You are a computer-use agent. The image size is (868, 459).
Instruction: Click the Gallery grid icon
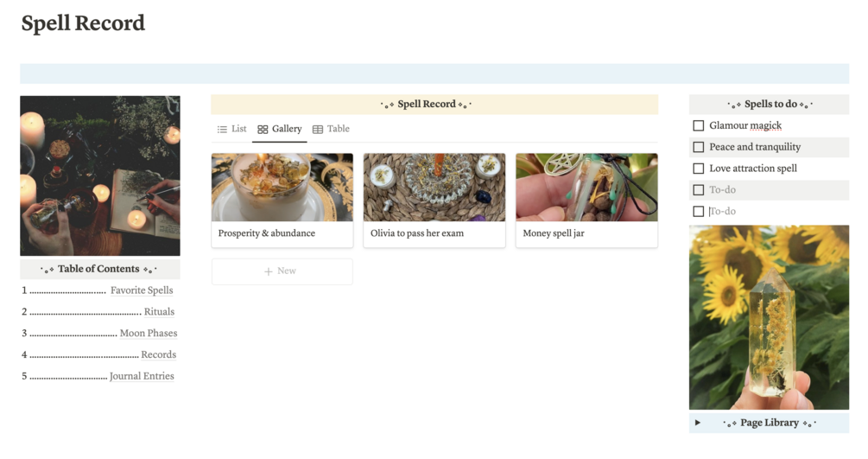pyautogui.click(x=263, y=129)
